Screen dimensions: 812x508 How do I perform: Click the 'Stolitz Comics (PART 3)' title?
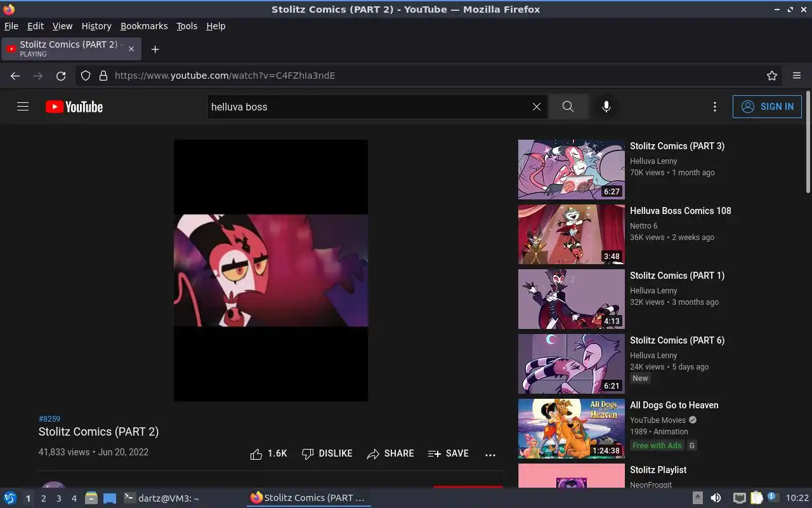pyautogui.click(x=677, y=146)
